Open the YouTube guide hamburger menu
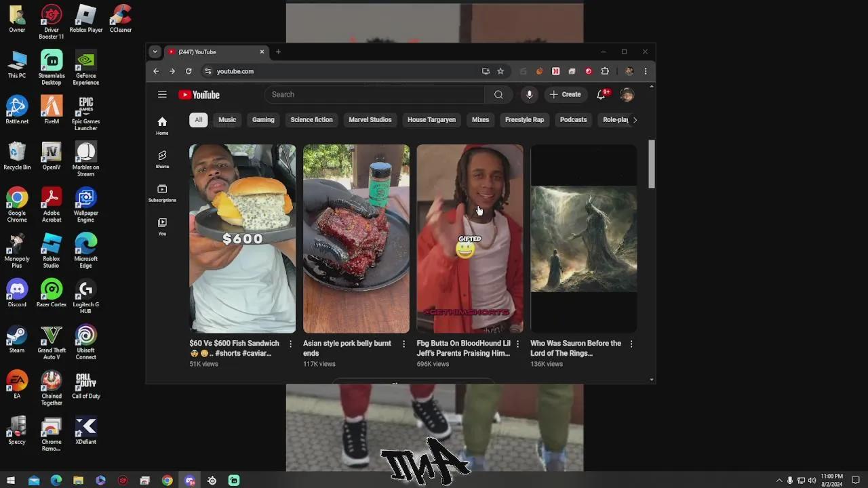868x488 pixels. (162, 95)
